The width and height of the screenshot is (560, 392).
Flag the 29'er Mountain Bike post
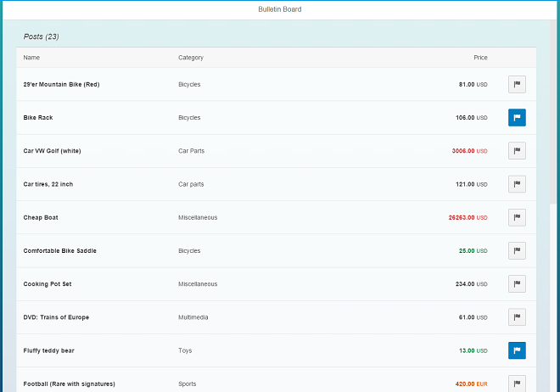(517, 84)
